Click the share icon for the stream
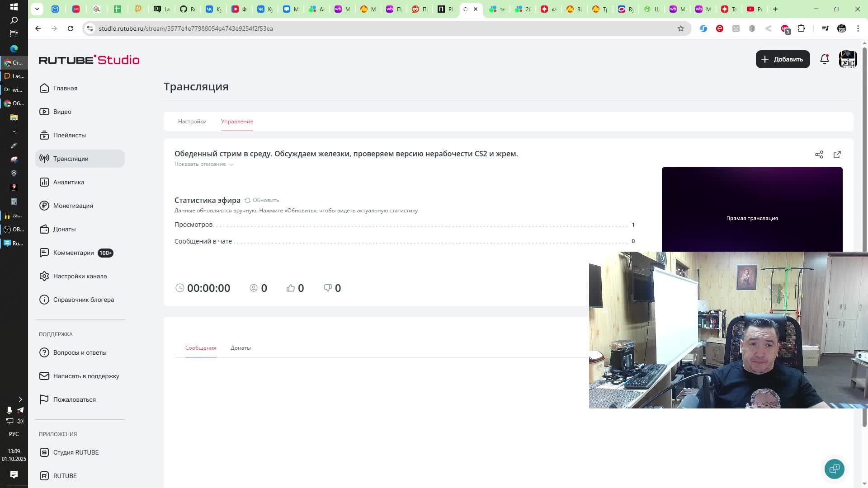This screenshot has height=488, width=868. (819, 155)
